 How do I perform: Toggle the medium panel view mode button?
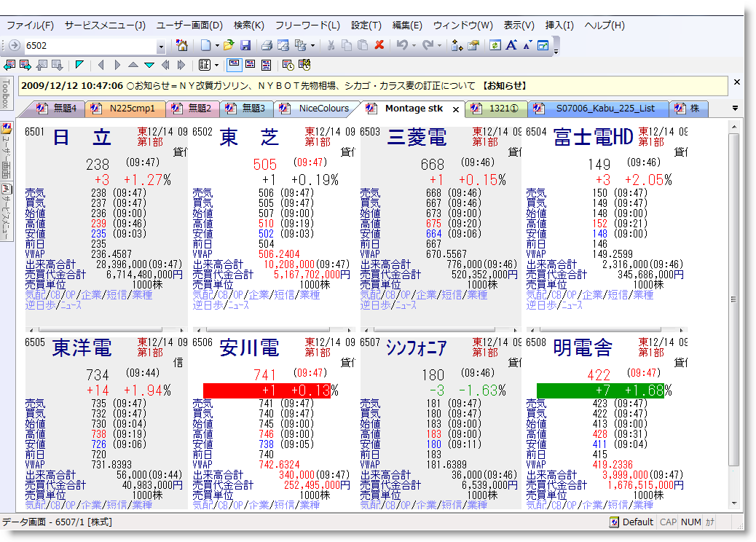(x=251, y=64)
